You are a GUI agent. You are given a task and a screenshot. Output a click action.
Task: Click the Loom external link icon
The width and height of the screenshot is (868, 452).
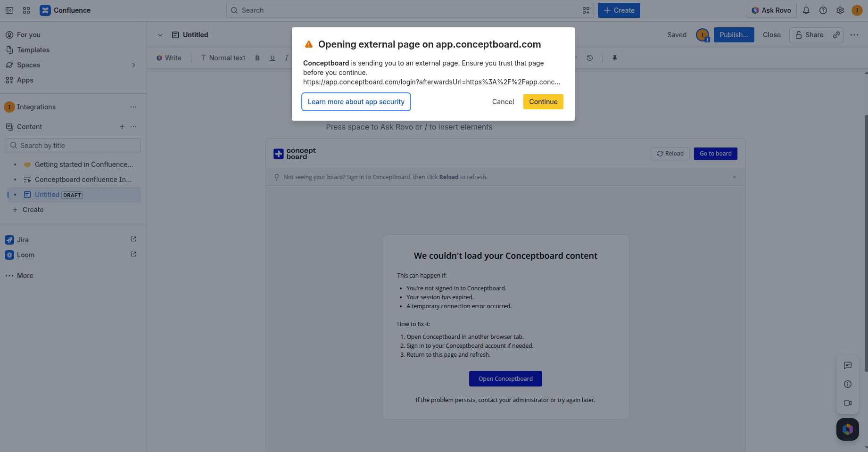click(x=133, y=255)
